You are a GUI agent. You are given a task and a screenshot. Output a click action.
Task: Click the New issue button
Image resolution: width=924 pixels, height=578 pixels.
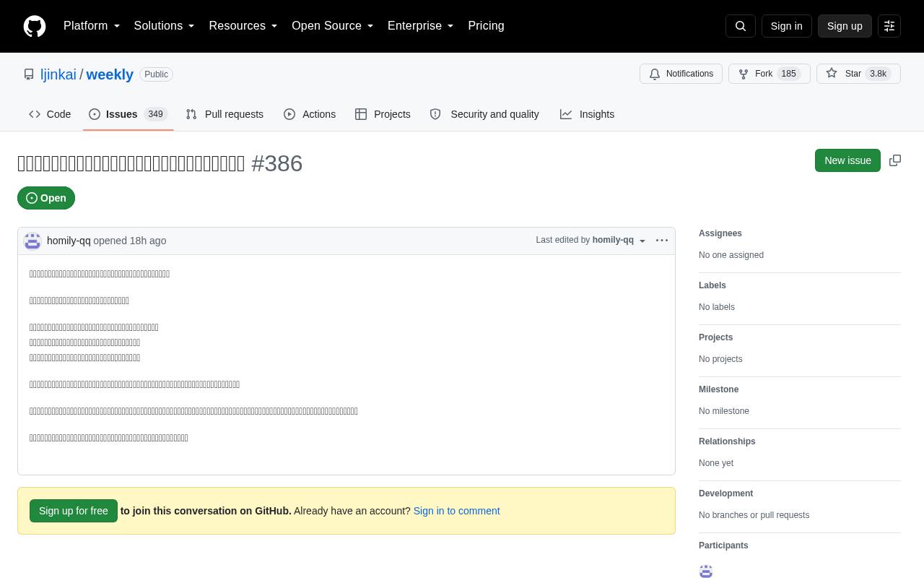click(847, 160)
